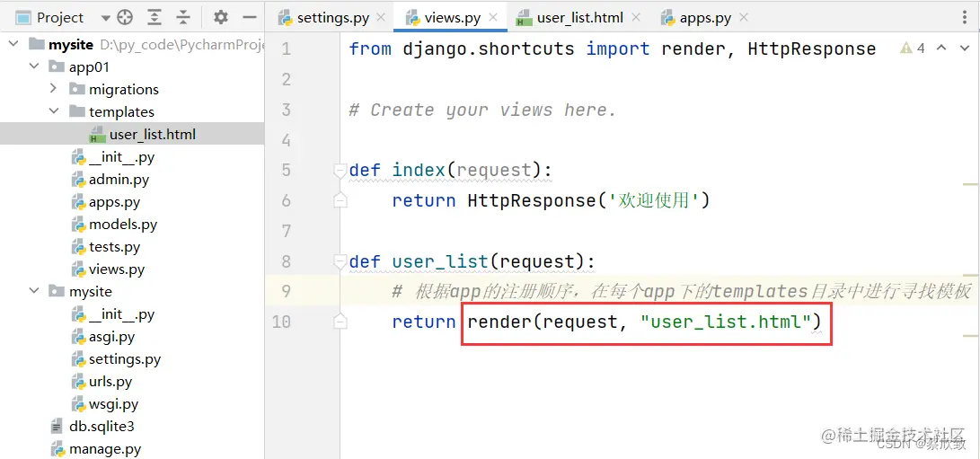Click the index function name

pyautogui.click(x=419, y=170)
